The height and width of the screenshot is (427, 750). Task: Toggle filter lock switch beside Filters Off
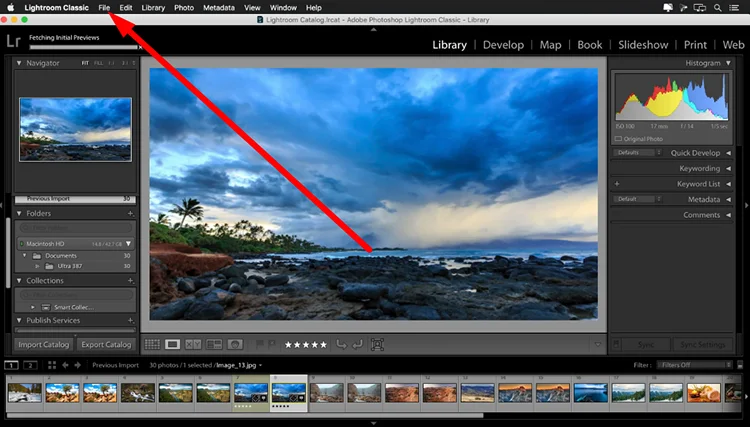click(740, 365)
